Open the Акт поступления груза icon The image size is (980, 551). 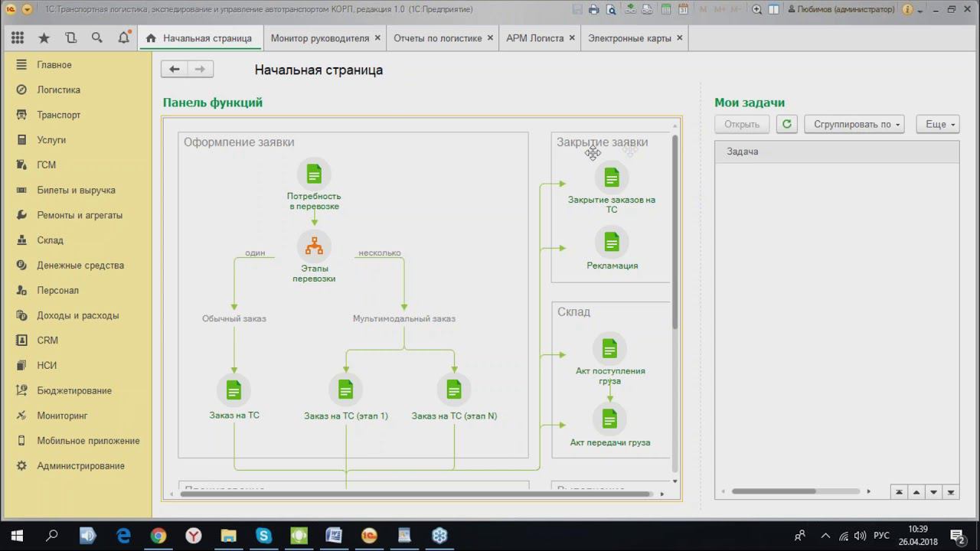[609, 350]
